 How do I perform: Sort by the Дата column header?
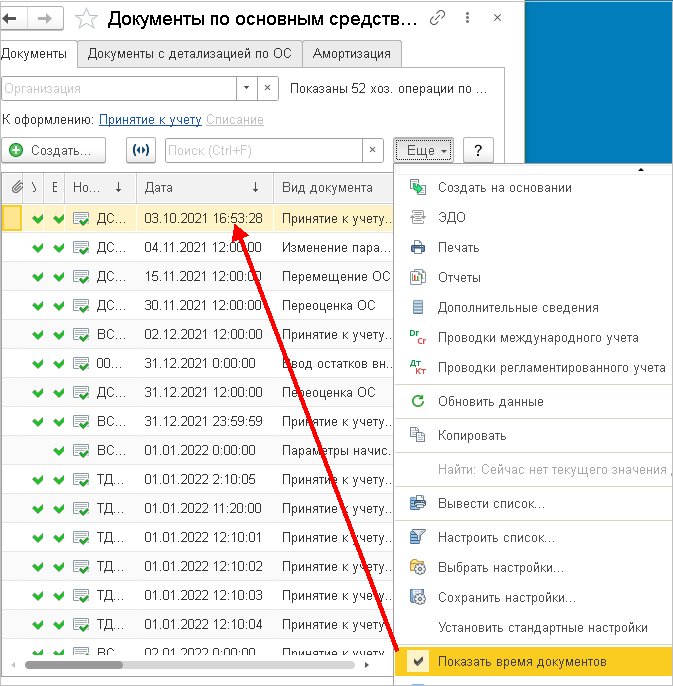tap(205, 188)
